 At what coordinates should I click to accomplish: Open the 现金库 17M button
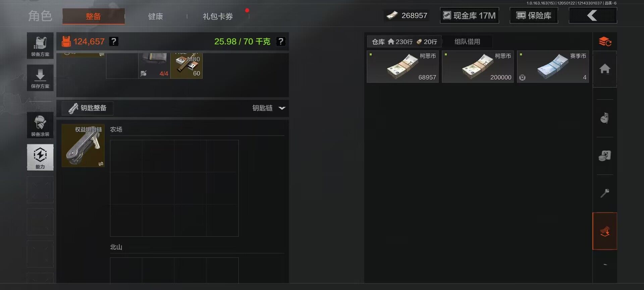pyautogui.click(x=470, y=15)
